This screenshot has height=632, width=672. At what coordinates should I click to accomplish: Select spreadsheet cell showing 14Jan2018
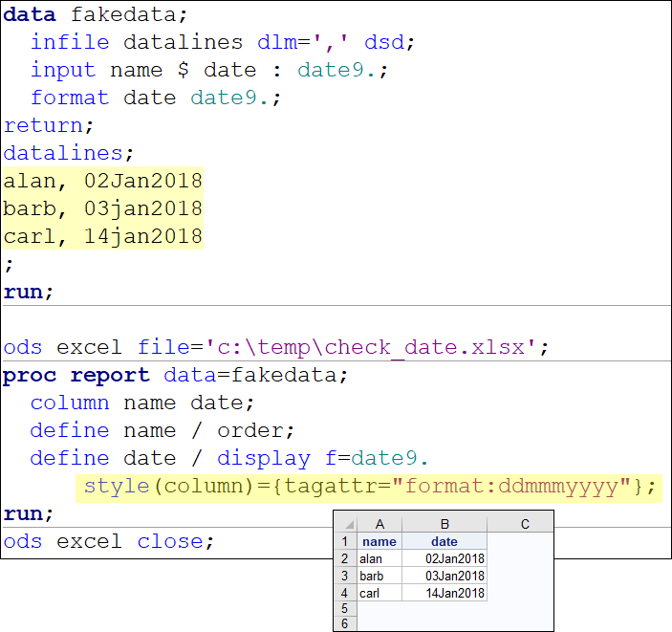pos(444,594)
